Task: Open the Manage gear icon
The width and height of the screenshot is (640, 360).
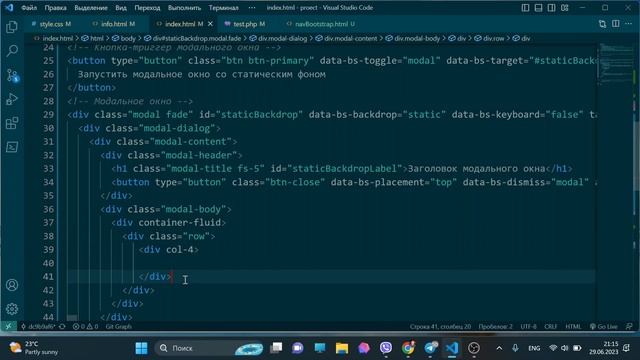Action: 12,309
